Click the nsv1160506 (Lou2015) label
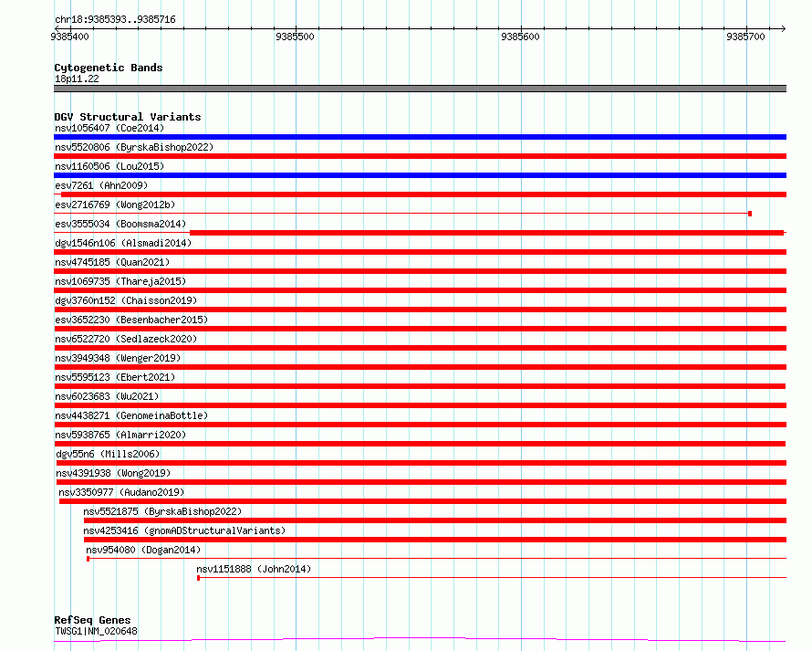The width and height of the screenshot is (812, 651). (109, 166)
